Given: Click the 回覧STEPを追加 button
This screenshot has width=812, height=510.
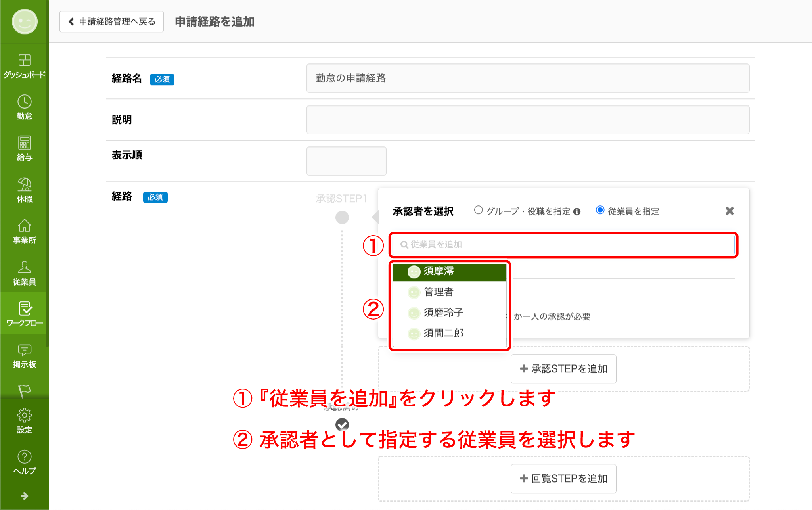Looking at the screenshot, I should tap(563, 479).
